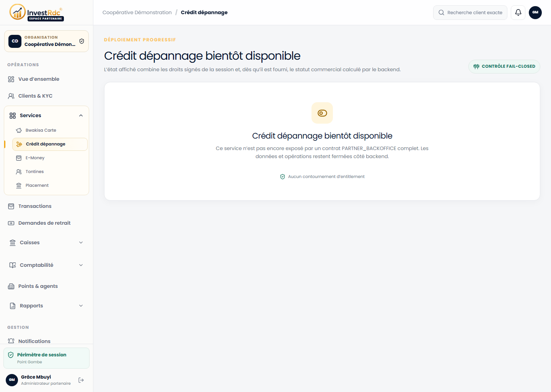Go to the Placement service

pos(50,186)
